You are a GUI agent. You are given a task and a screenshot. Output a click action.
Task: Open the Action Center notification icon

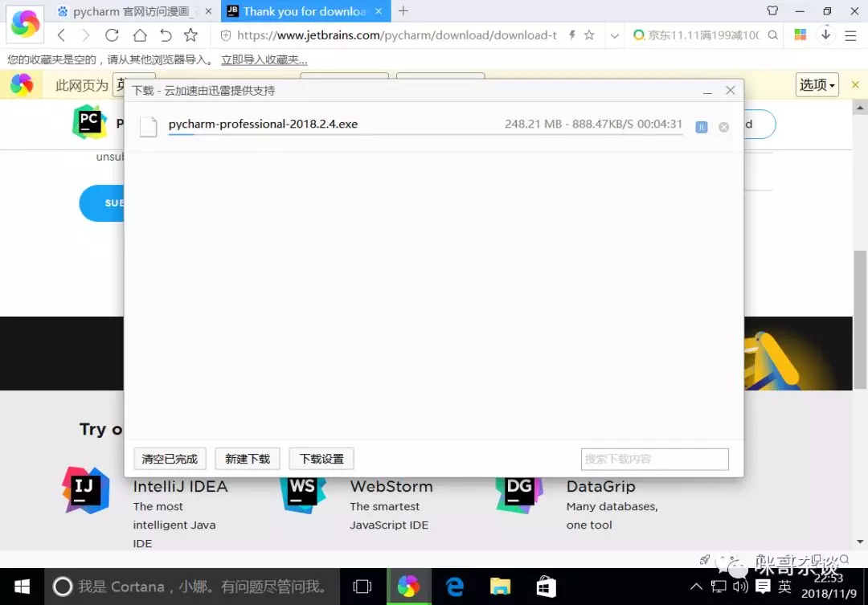point(763,587)
